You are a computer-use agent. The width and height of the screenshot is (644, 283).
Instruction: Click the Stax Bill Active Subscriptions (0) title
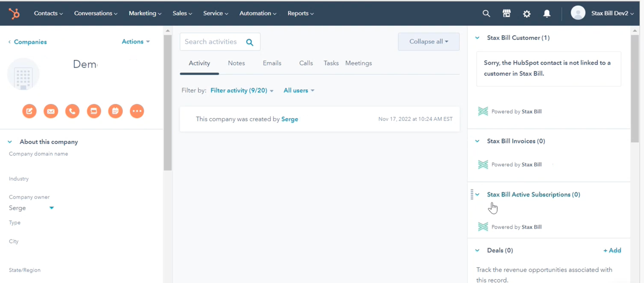[533, 195]
